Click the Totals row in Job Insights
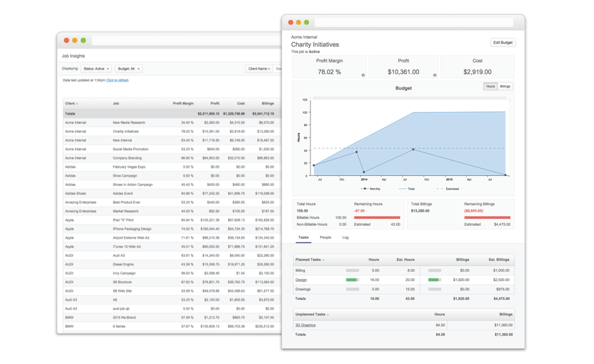594x364 pixels. [172, 113]
